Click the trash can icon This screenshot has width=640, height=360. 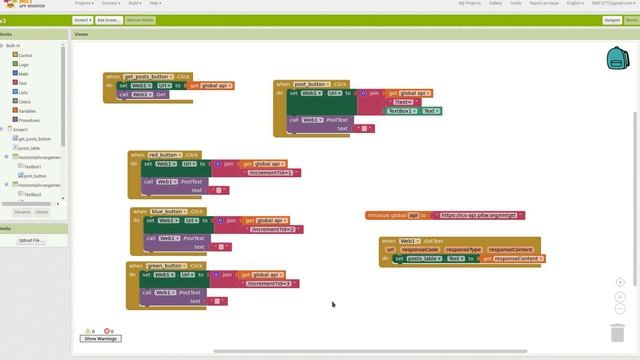(618, 332)
